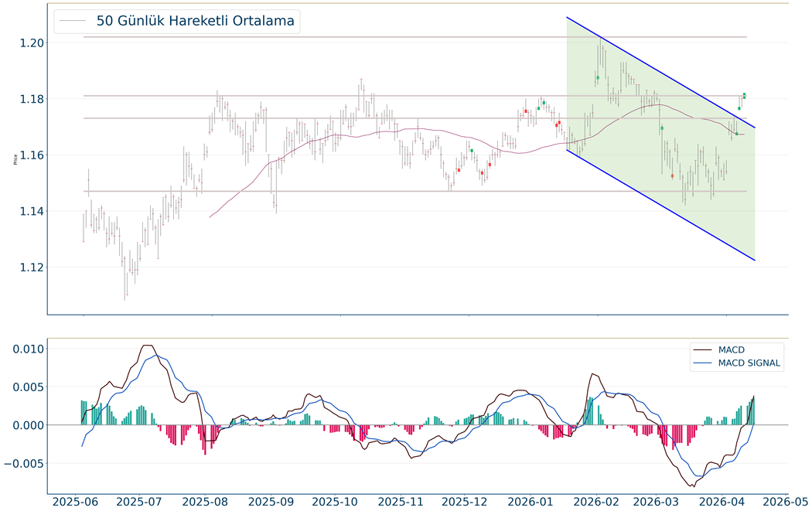The height and width of the screenshot is (511, 812).
Task: Pick the 2026-05 date axis label
Action: (x=787, y=502)
